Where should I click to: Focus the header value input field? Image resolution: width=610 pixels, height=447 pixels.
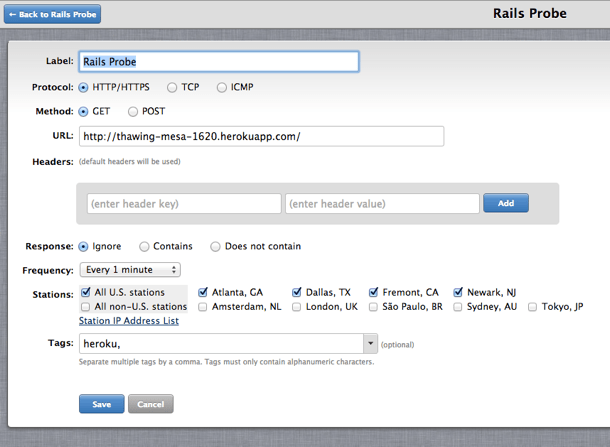382,204
